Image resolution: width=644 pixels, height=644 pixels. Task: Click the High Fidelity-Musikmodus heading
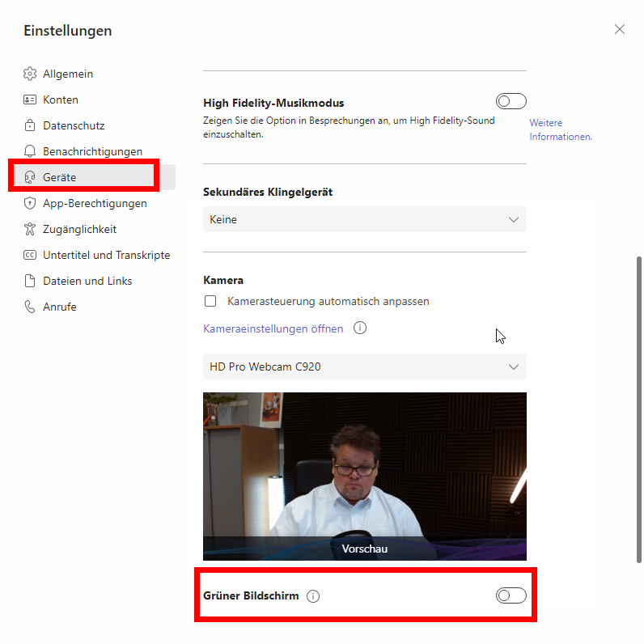click(273, 103)
